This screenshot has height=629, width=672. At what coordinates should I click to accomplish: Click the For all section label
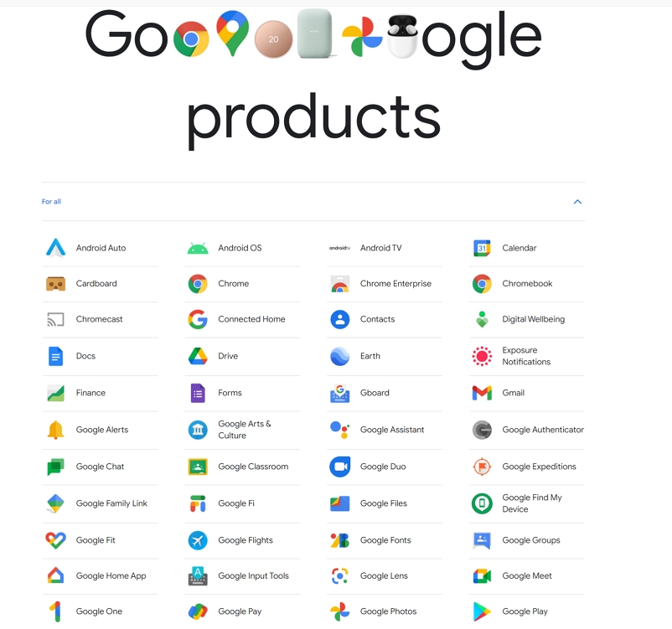pos(51,201)
